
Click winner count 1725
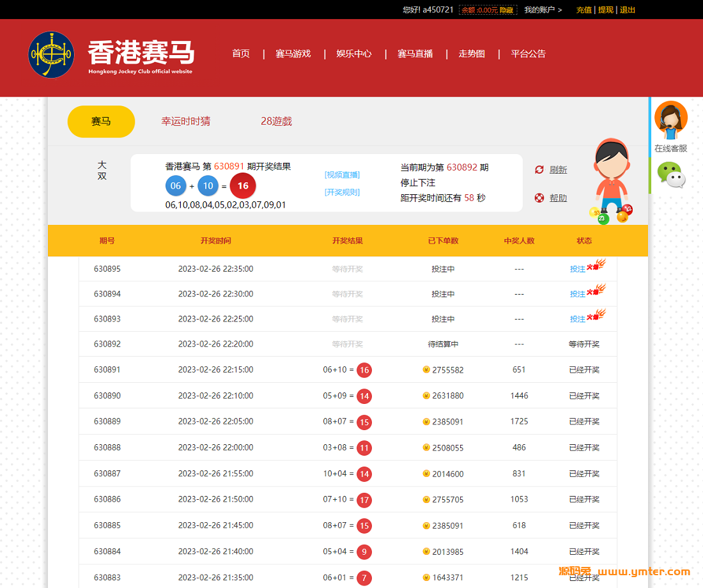coord(519,422)
